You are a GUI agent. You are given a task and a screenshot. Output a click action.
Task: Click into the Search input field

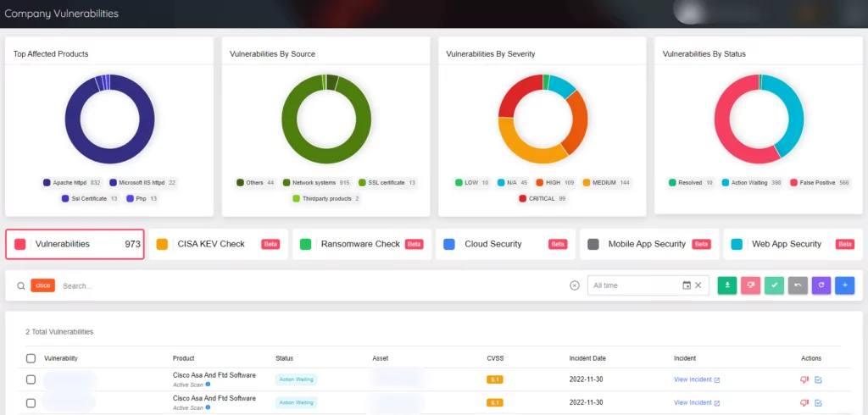tap(313, 286)
